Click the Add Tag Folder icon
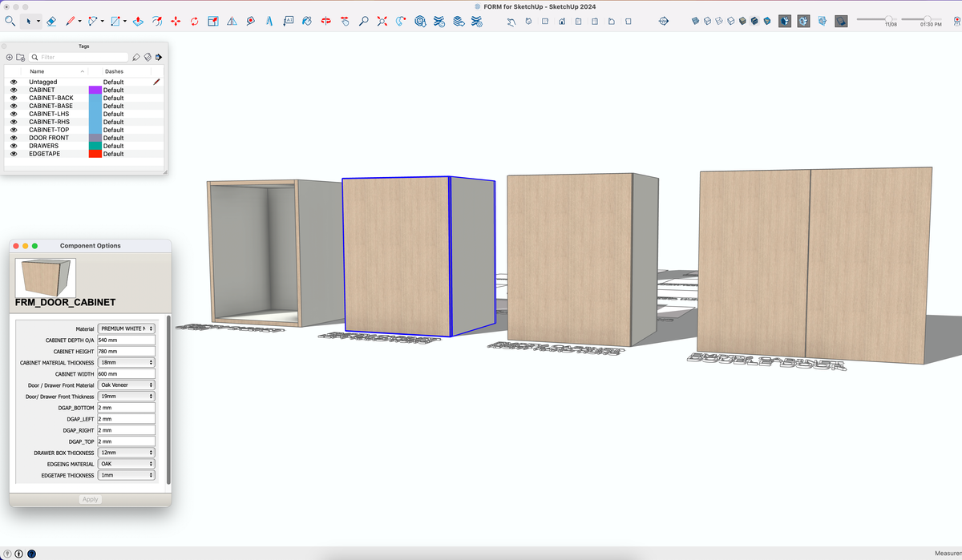Screen dimensions: 962x560 pos(20,57)
